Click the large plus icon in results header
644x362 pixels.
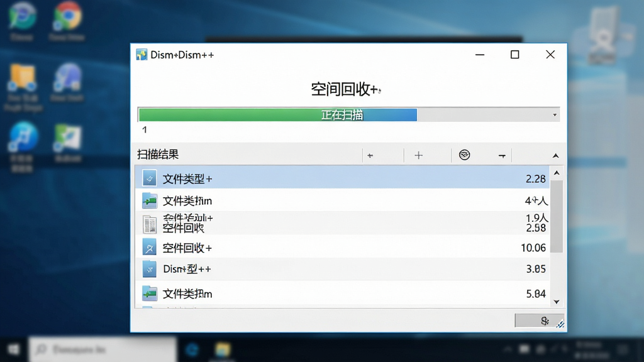(x=418, y=155)
